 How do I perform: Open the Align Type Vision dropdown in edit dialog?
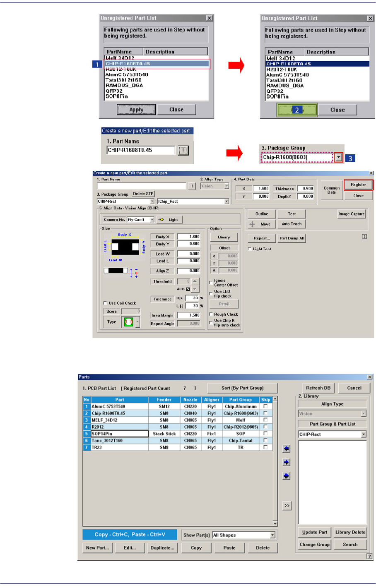(227, 186)
